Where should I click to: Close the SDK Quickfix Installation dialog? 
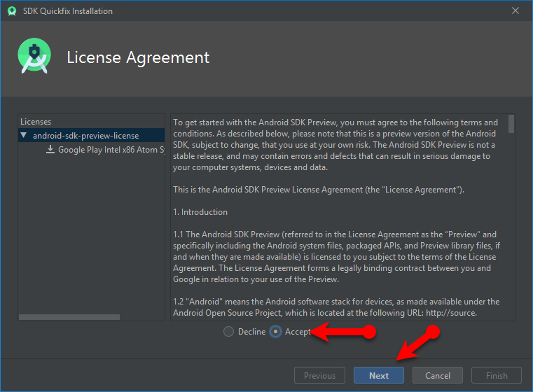tap(515, 11)
